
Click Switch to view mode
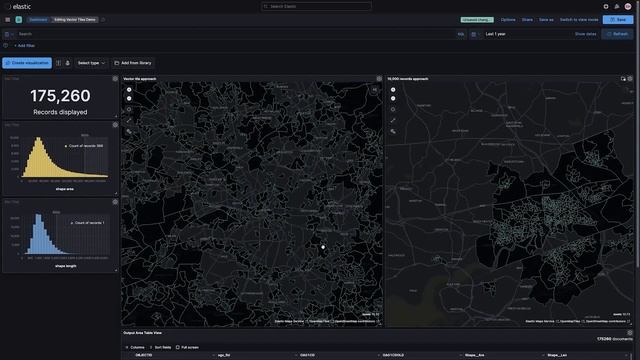579,20
